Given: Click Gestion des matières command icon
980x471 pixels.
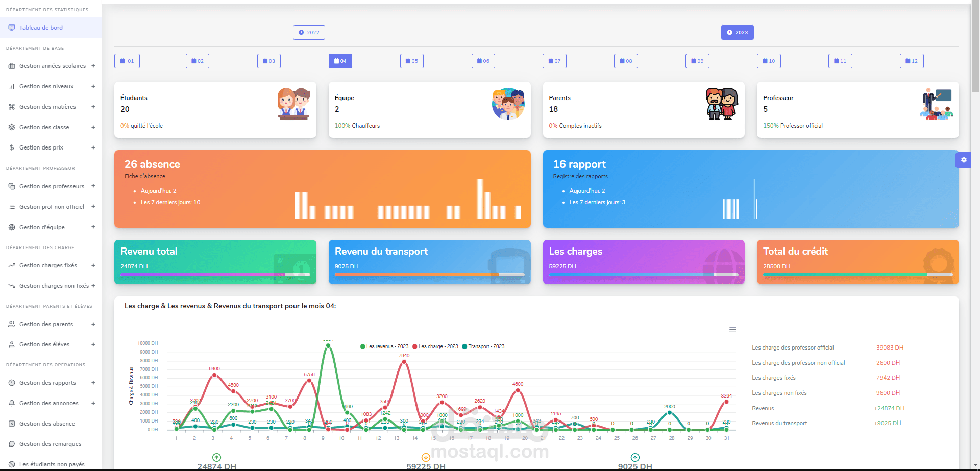Looking at the screenshot, I should [12, 107].
